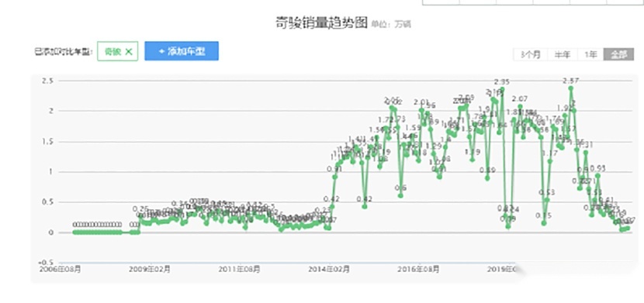Click the 添加车型 button
The image size is (644, 303).
click(182, 51)
